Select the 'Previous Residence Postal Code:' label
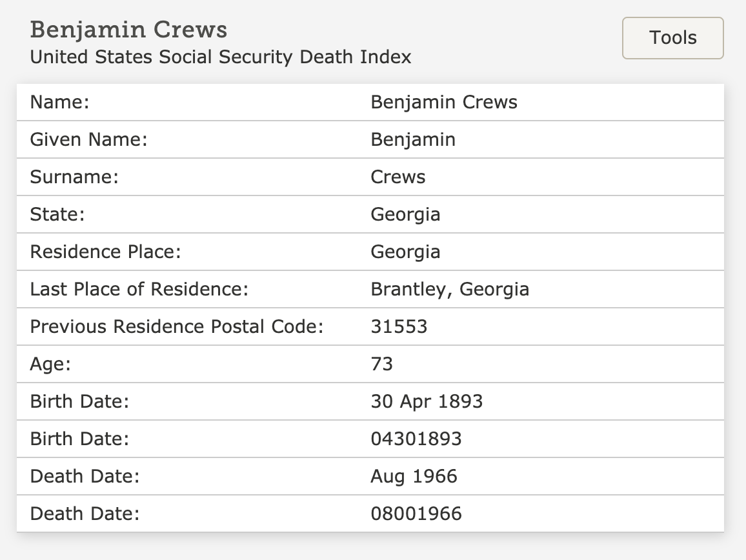Viewport: 746px width, 560px height. pyautogui.click(x=177, y=327)
